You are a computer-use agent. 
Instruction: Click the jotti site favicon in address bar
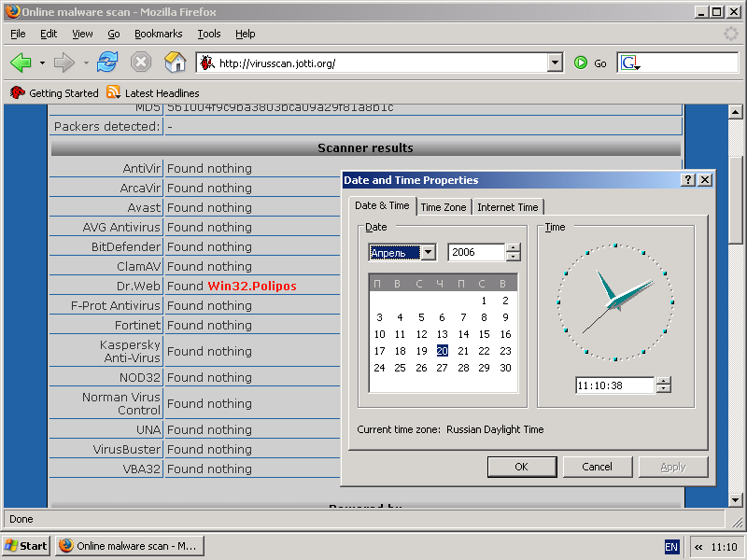pyautogui.click(x=207, y=63)
